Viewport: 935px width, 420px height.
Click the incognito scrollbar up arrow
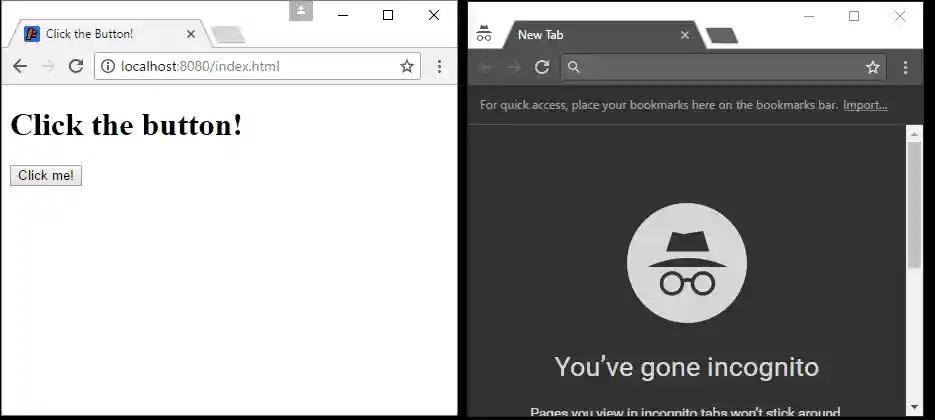(915, 134)
